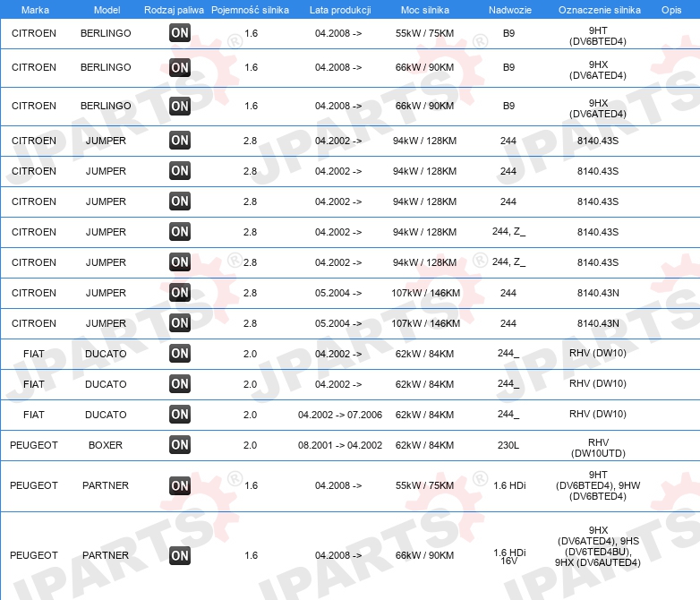Click BERLINGO in the 9HT (DV6BTED4) row
The width and height of the screenshot is (700, 600).
(x=106, y=33)
